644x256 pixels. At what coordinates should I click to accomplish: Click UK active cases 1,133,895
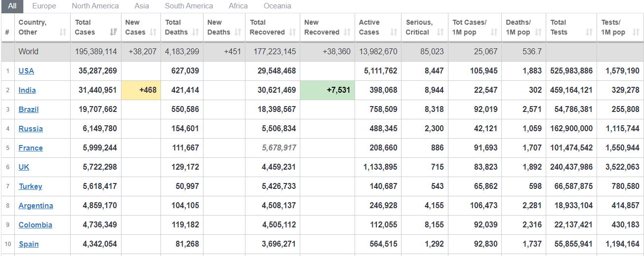coord(380,167)
